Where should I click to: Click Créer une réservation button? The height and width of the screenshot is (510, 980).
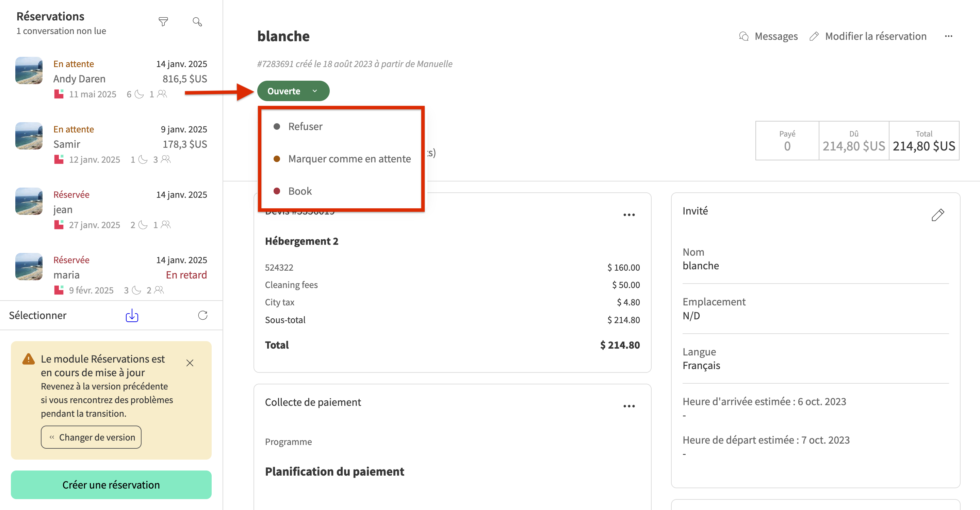(x=111, y=484)
